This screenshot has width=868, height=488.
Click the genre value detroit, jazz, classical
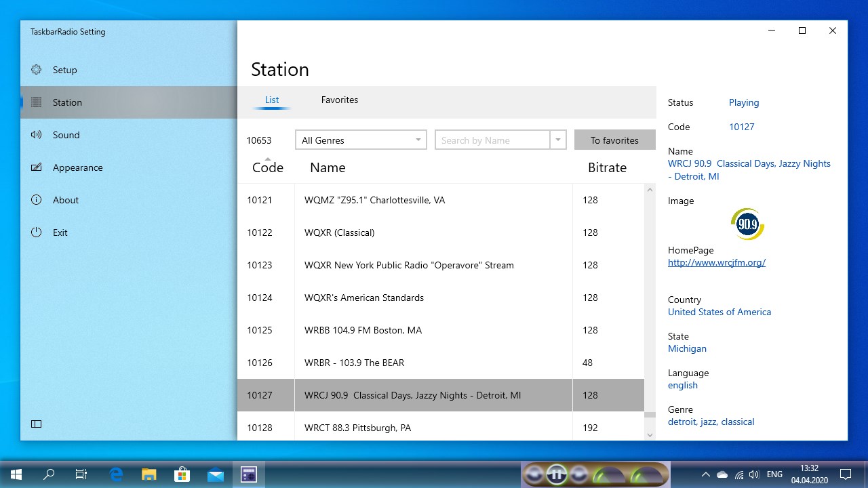pos(711,422)
